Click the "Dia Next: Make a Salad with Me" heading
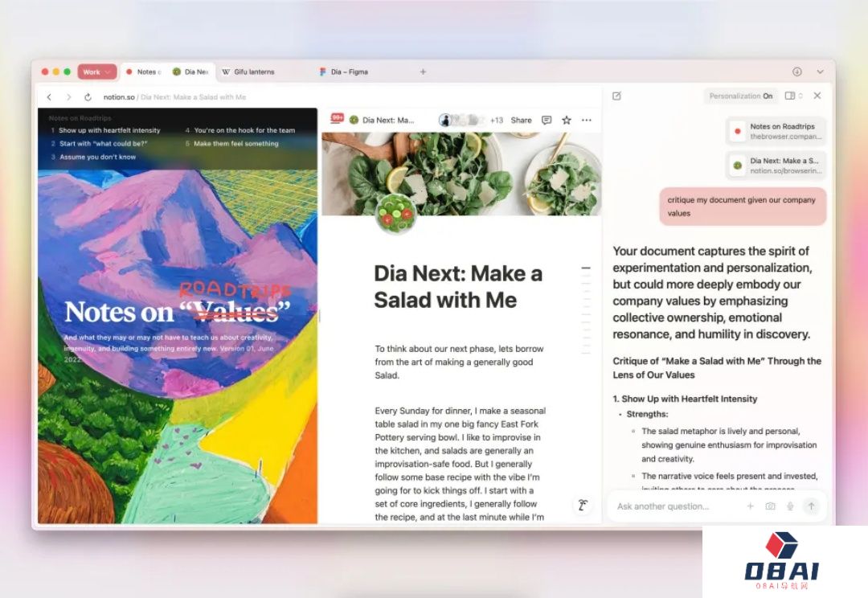 [458, 287]
